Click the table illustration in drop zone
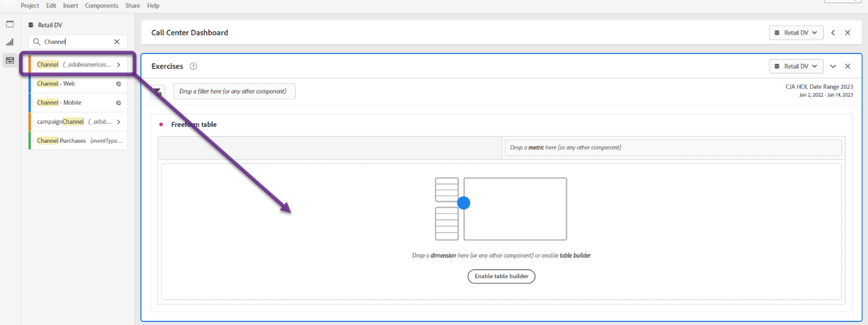868x325 pixels. [501, 209]
